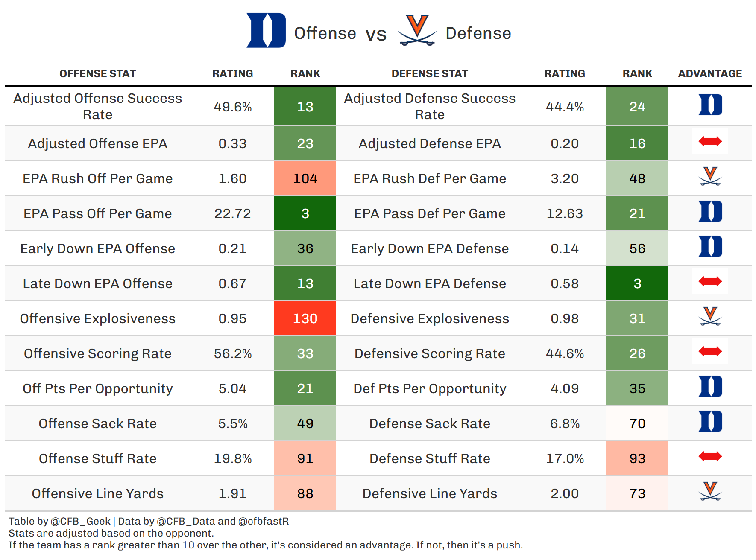Screen dimensions: 756x560
Task: Click the Offensive Explosiveness stat label
Action: tap(97, 318)
